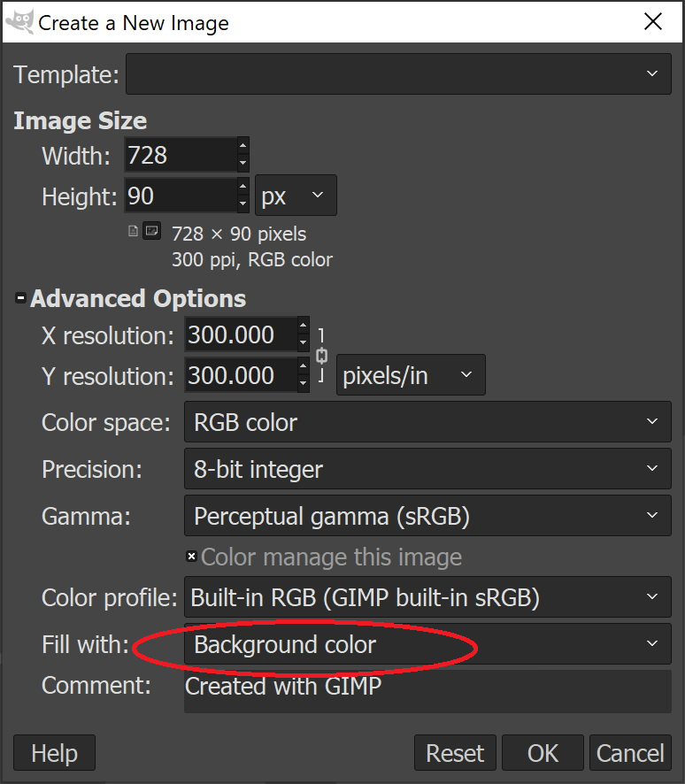Select the landscape orientation icon
The width and height of the screenshot is (685, 784).
coord(151,232)
